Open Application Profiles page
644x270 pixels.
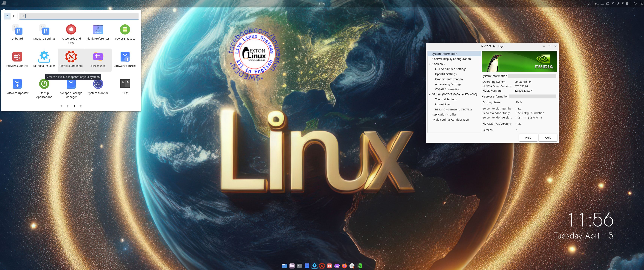click(444, 114)
